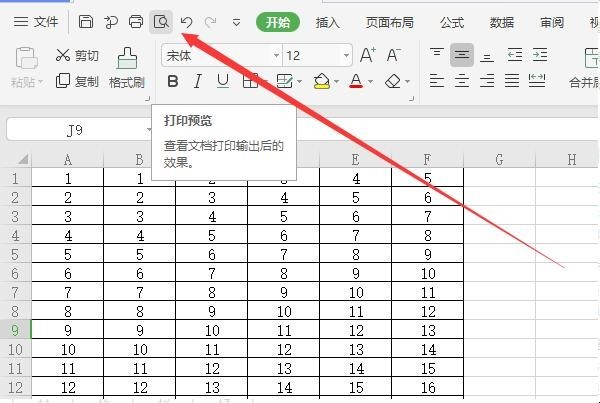Open the 文件 menu

coord(36,22)
